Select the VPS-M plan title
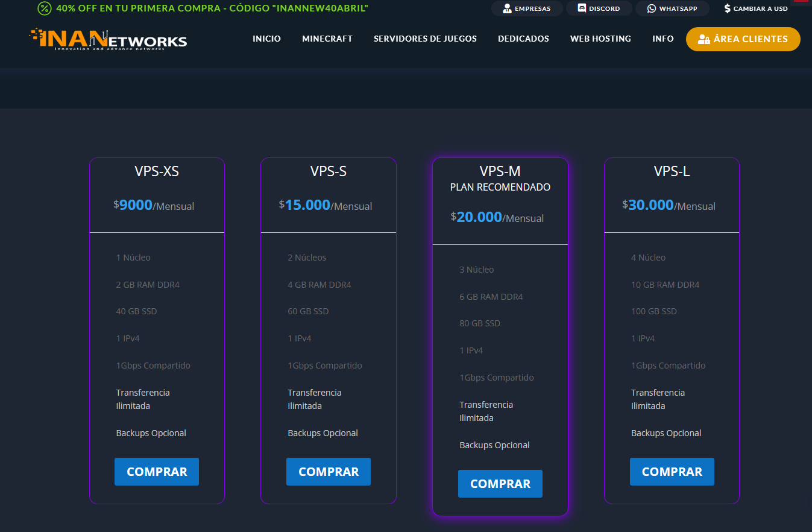Viewport: 812px width, 532px height. [500, 172]
